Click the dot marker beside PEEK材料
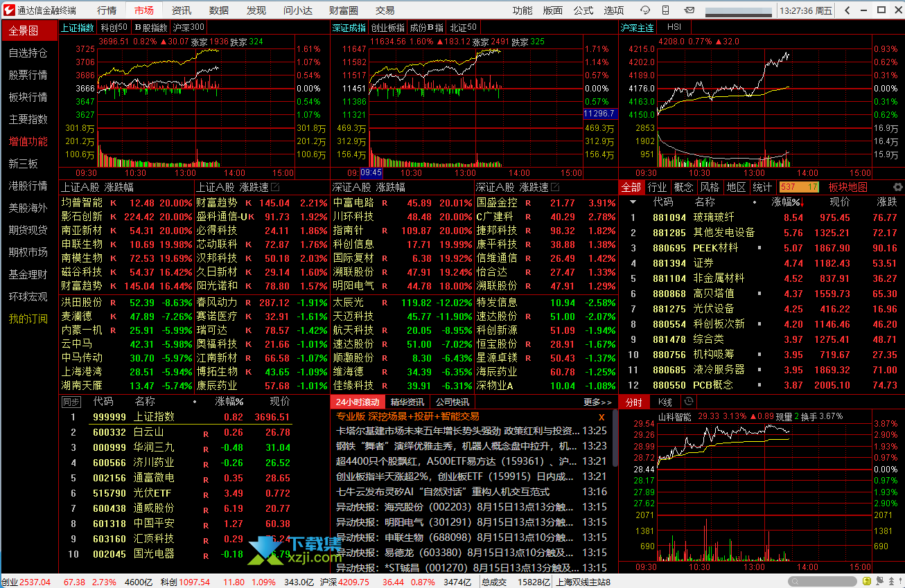Screen dimensions: 905x588 pos(759,248)
